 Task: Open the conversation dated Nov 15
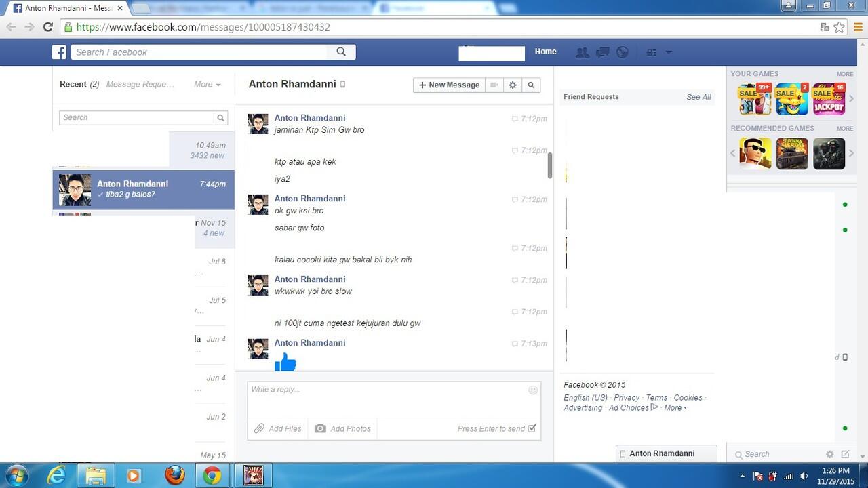tap(144, 228)
